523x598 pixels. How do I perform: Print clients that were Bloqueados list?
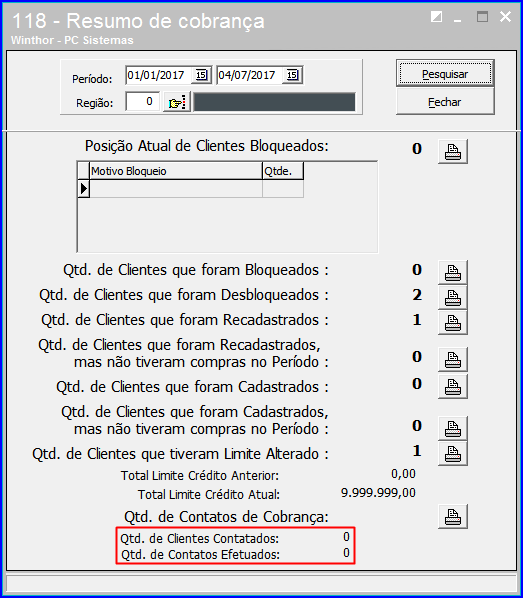click(x=453, y=272)
